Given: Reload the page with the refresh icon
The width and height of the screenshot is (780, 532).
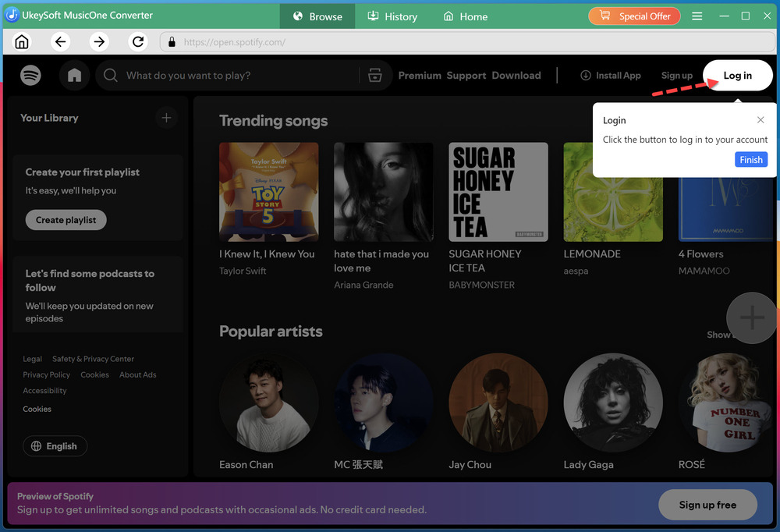Looking at the screenshot, I should click(x=138, y=42).
